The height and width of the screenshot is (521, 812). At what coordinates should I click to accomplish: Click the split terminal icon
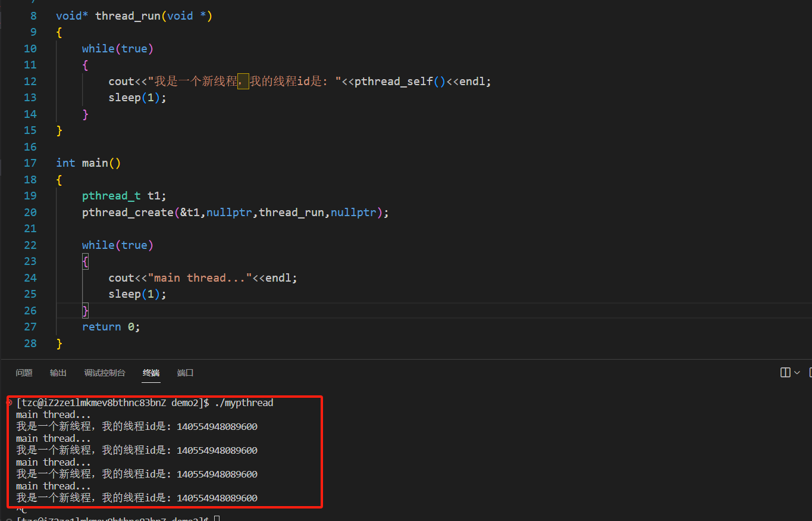785,373
